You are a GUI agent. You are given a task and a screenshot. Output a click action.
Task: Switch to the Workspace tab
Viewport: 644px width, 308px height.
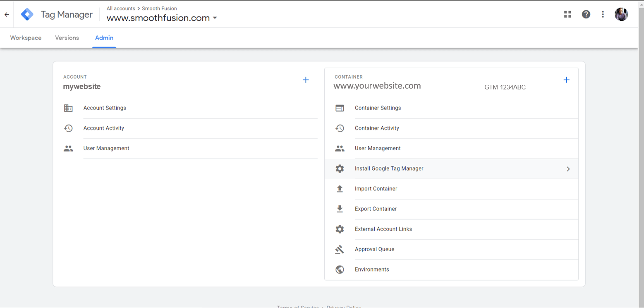(26, 38)
